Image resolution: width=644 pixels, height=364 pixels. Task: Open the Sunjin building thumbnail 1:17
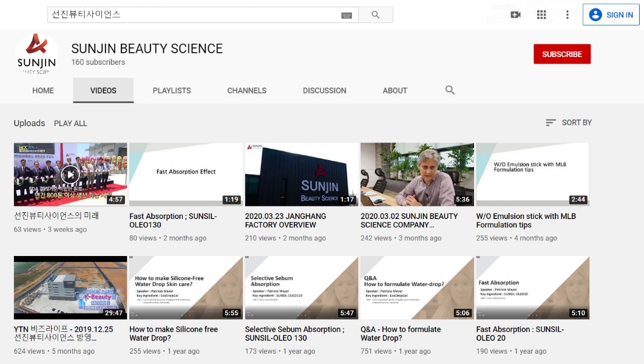302,174
